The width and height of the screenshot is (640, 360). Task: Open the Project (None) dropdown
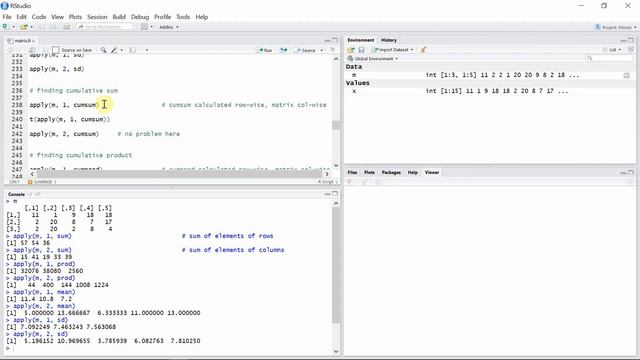pyautogui.click(x=616, y=27)
